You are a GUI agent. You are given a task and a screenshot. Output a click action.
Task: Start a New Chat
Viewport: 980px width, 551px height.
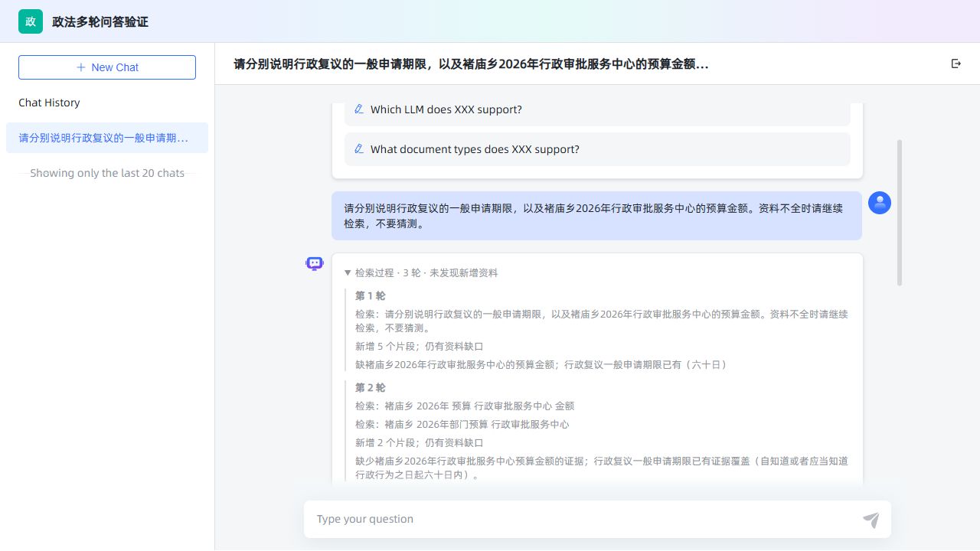(107, 67)
